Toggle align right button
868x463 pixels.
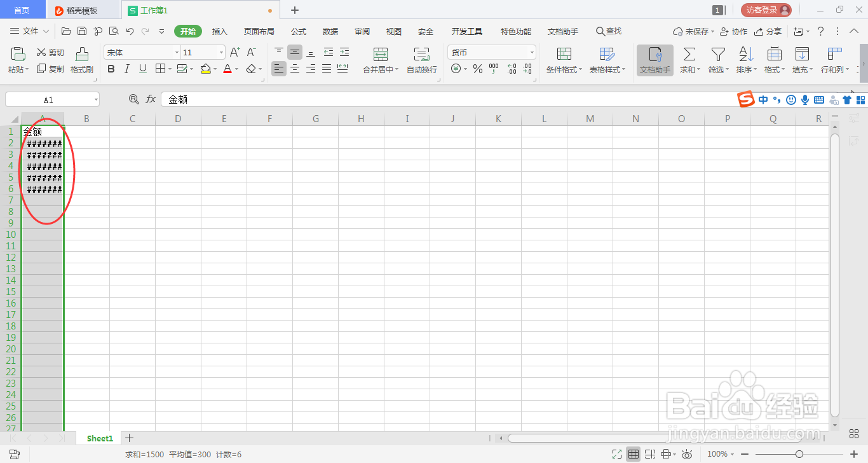tap(311, 69)
